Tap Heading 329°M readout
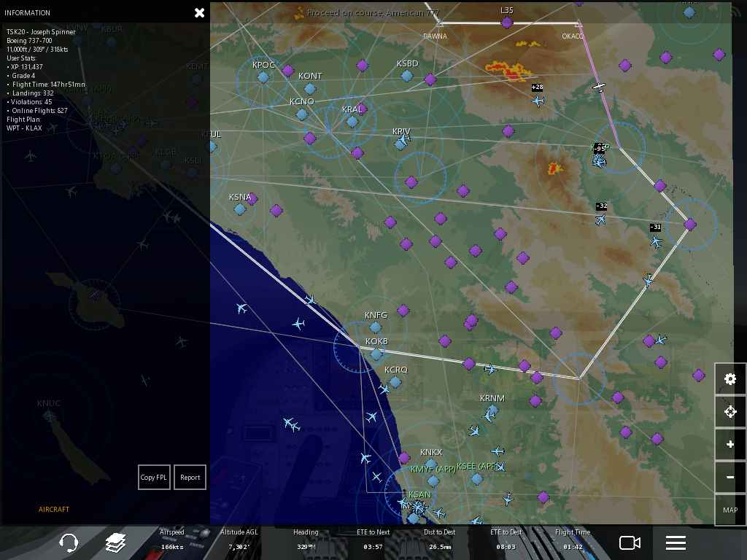 pos(306,540)
